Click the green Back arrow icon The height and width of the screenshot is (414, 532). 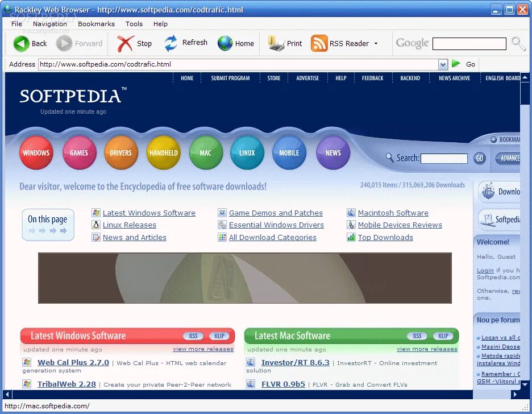pos(21,43)
